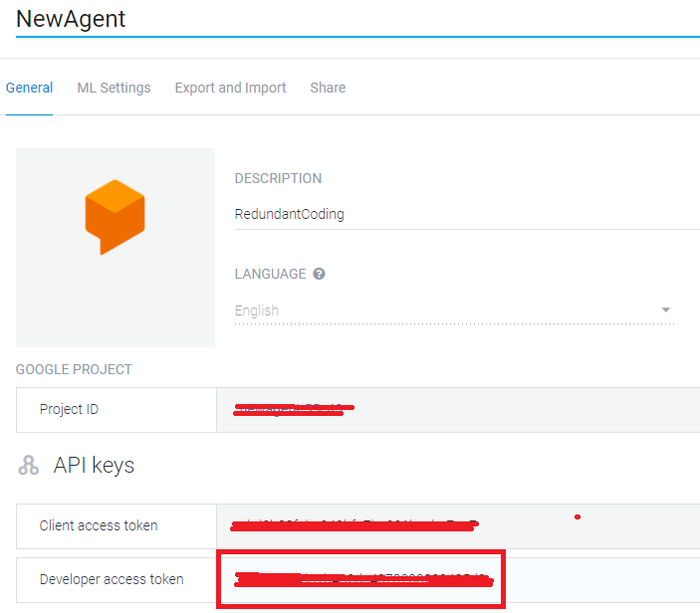Click the 'GOOGLE PROJECT' heading
The image size is (700, 613).
[x=74, y=369]
